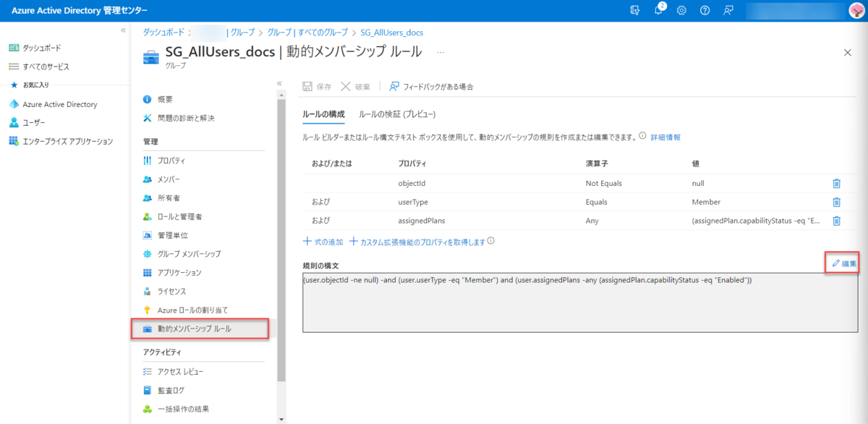Click the feedback person icon in header
The height and width of the screenshot is (424, 868).
point(728,10)
